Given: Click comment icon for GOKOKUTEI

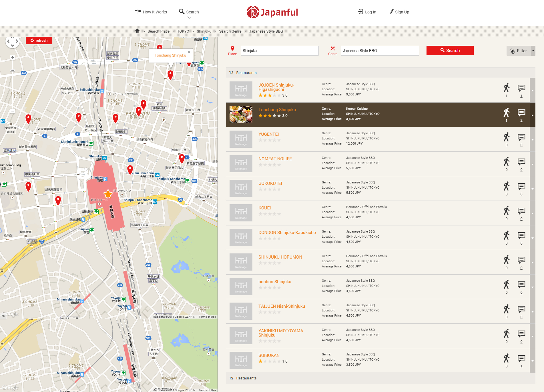Looking at the screenshot, I should 521,186.
